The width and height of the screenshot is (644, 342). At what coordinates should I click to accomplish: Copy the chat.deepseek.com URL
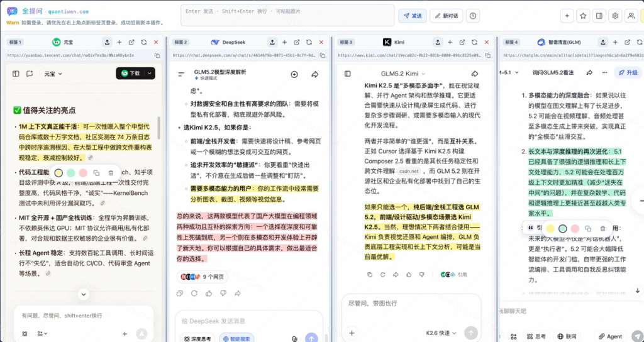click(x=323, y=55)
